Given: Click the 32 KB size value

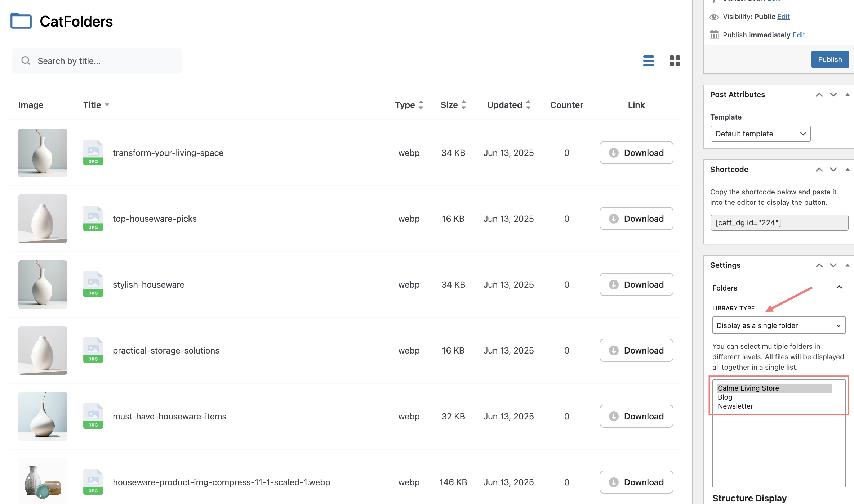Looking at the screenshot, I should 453,416.
